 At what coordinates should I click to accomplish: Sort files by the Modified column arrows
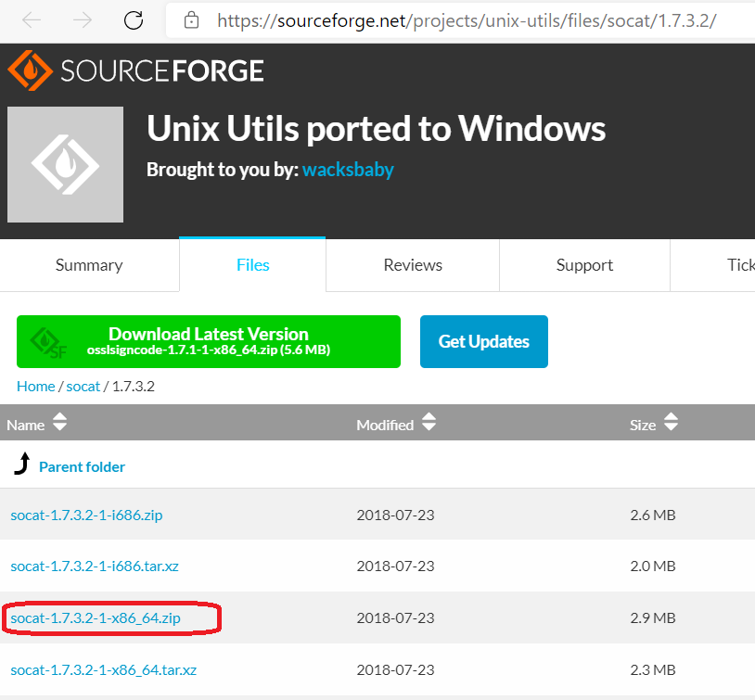pos(429,424)
